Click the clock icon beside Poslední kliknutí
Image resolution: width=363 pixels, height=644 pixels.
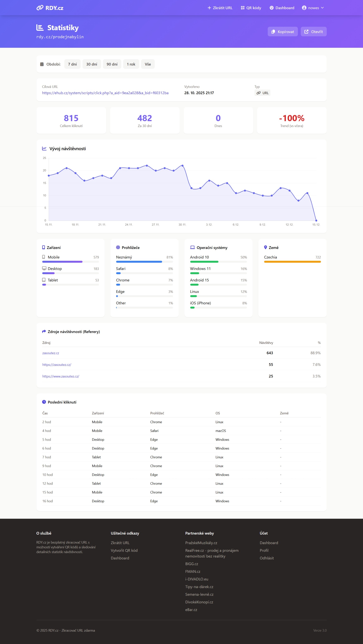click(x=44, y=402)
